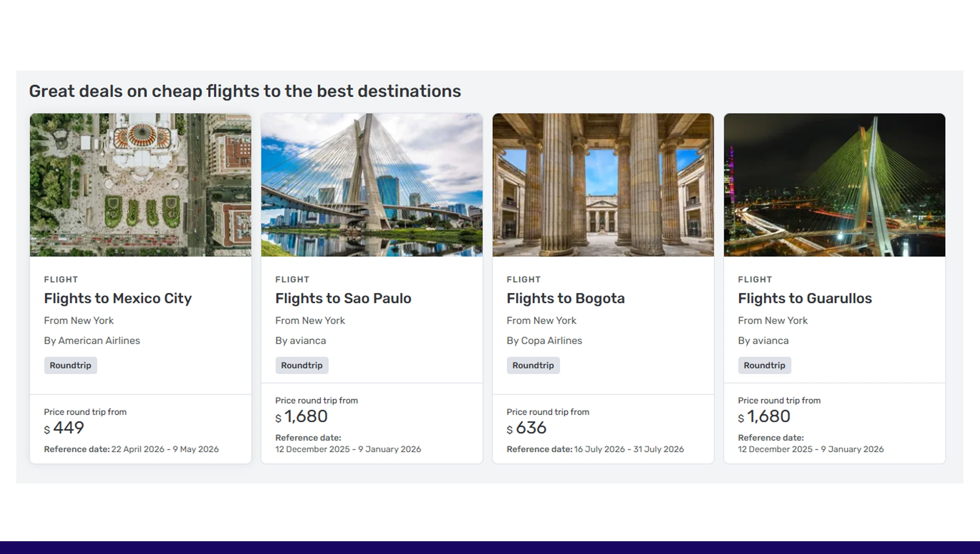This screenshot has width=980, height=554.
Task: Select the Roundtrip badge on Bogota card
Action: pyautogui.click(x=533, y=365)
